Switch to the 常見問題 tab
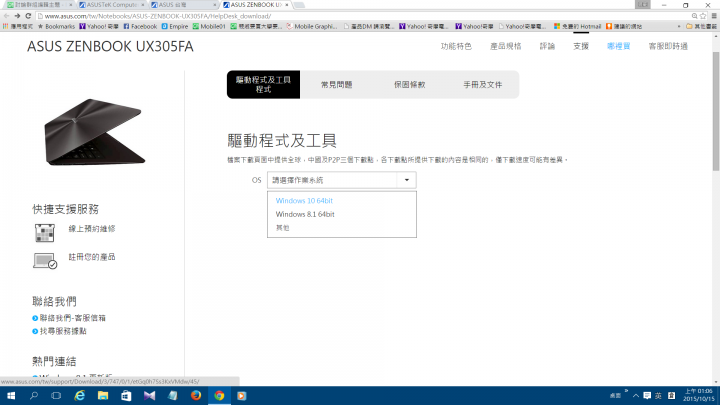 click(x=336, y=84)
